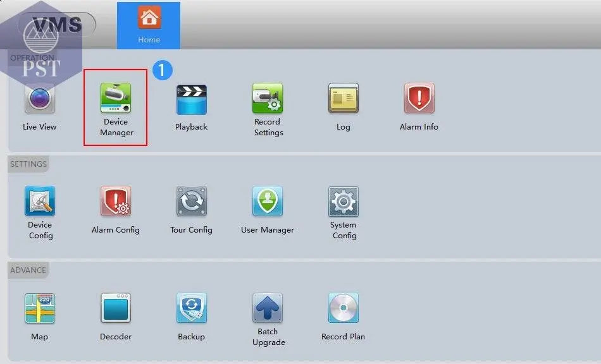
Task: Open Alarm Config
Action: pos(116,202)
